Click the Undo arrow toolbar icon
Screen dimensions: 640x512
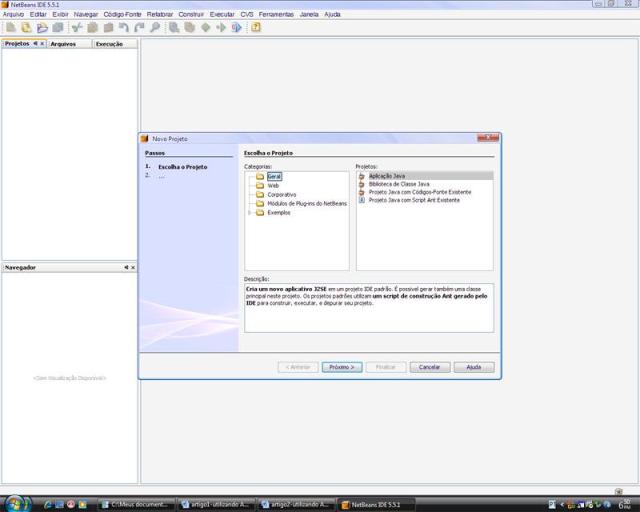(x=124, y=27)
